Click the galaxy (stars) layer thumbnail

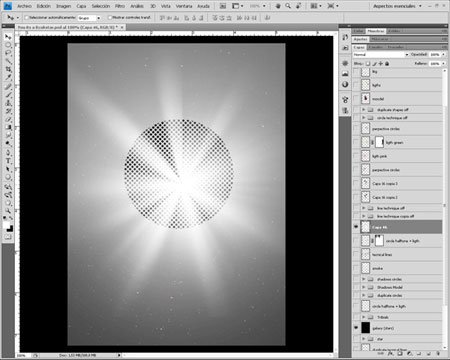pos(366,328)
